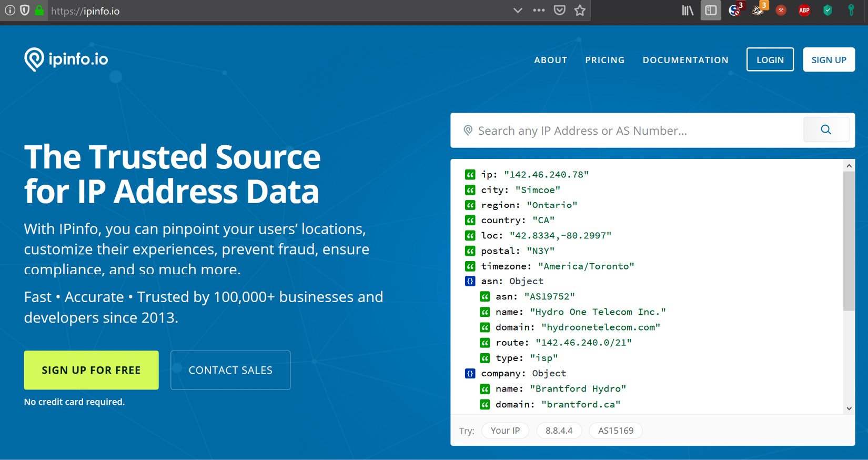
Task: Click the "Hydro One Telecom Inc." name value
Action: pos(598,312)
